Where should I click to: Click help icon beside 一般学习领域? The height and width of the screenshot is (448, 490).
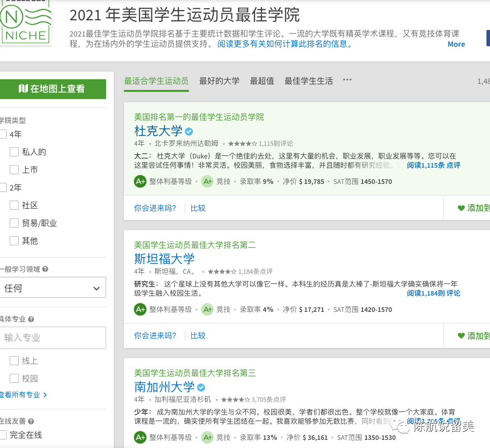click(45, 269)
